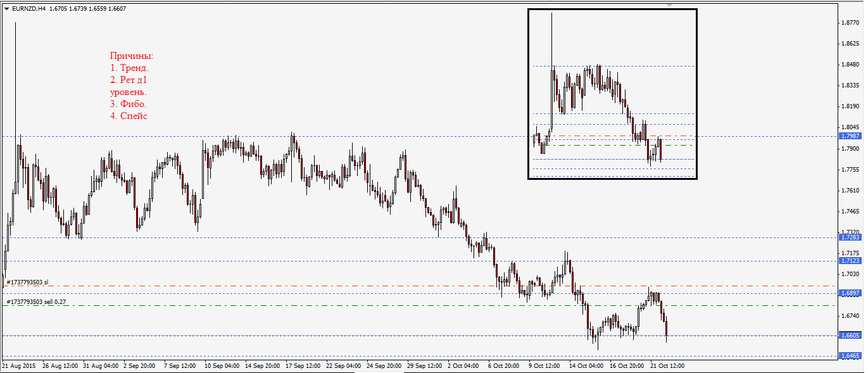Select the '#1737793503 sell 0.27' order label
This screenshot has height=373, width=868.
pyautogui.click(x=37, y=301)
